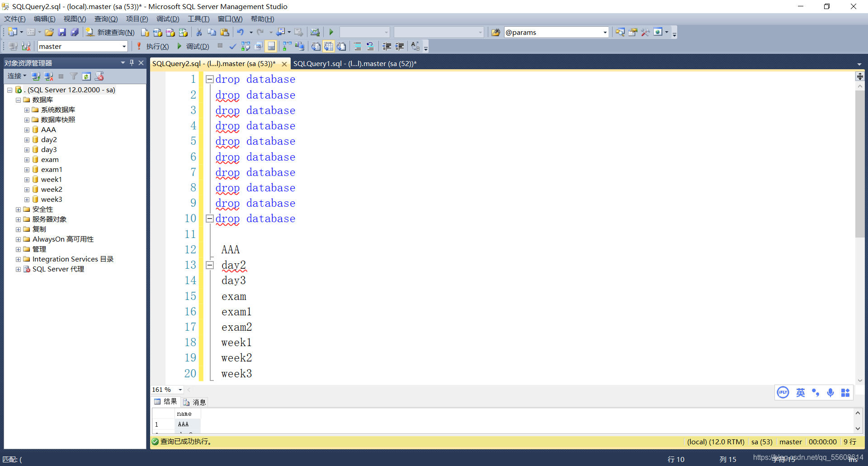Close the SQLQuery2.sql tab
This screenshot has width=868, height=466.
coord(284,64)
